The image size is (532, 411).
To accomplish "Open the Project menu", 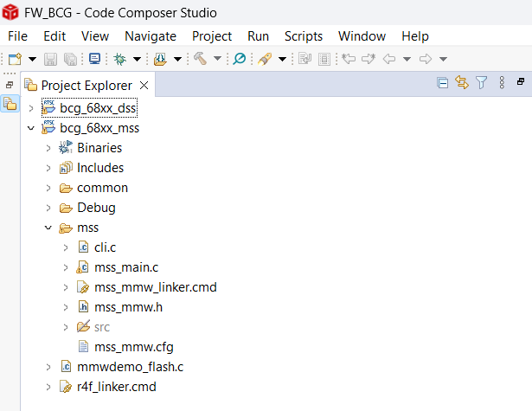I will tap(212, 36).
